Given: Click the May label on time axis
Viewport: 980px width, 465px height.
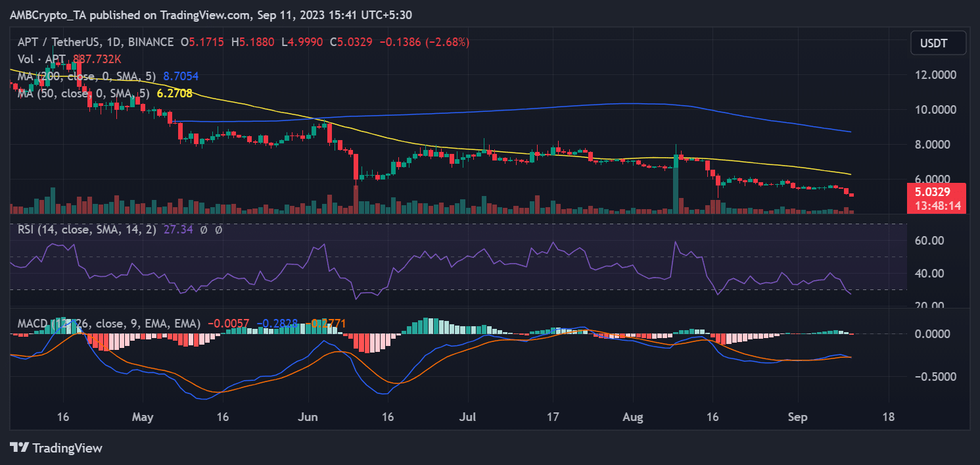Looking at the screenshot, I should tap(143, 417).
